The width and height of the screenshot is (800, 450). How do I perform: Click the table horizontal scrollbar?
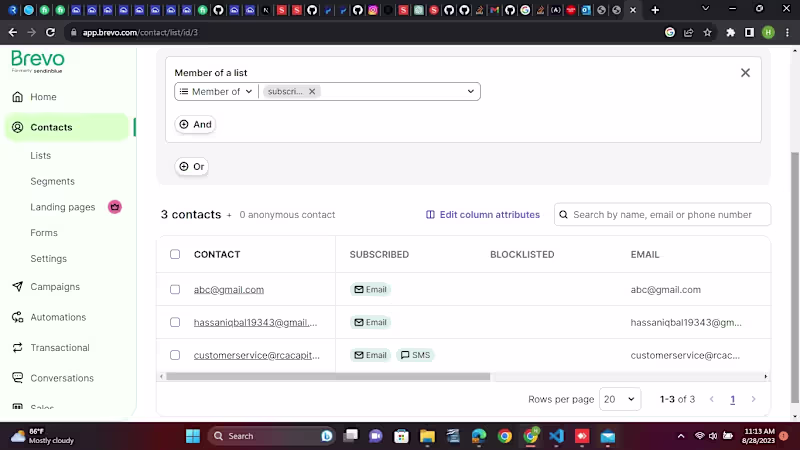point(328,377)
